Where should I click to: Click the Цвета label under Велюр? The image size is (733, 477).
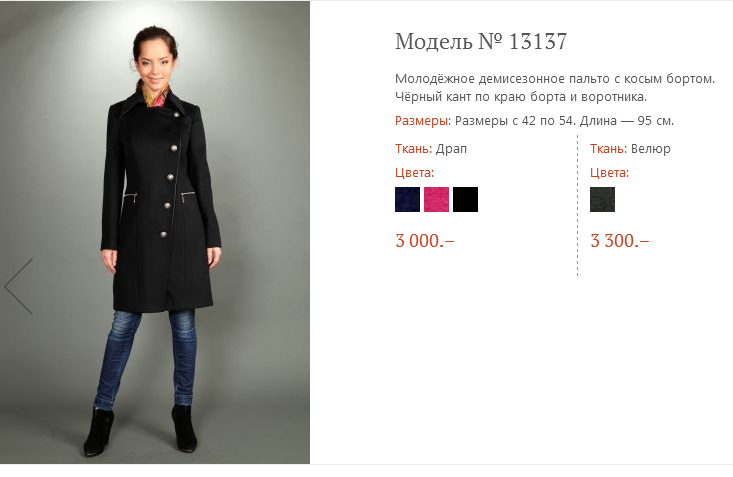[x=609, y=172]
